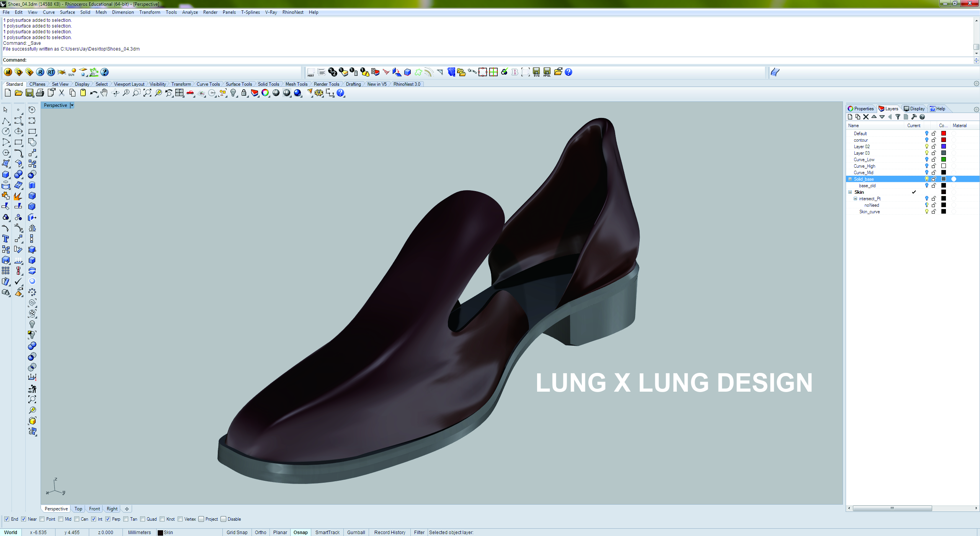The image size is (980, 536).
Task: Toggle the Int osnap checkbox
Action: (94, 519)
